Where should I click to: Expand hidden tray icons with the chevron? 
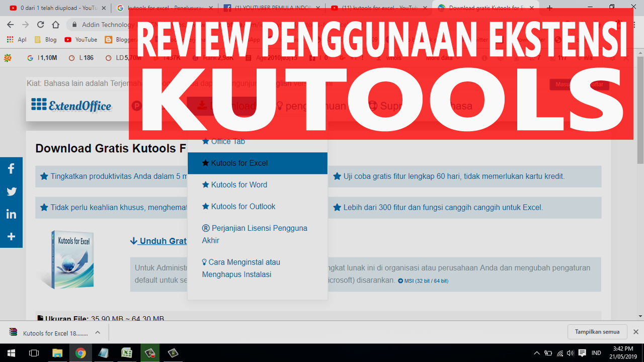coord(537,353)
